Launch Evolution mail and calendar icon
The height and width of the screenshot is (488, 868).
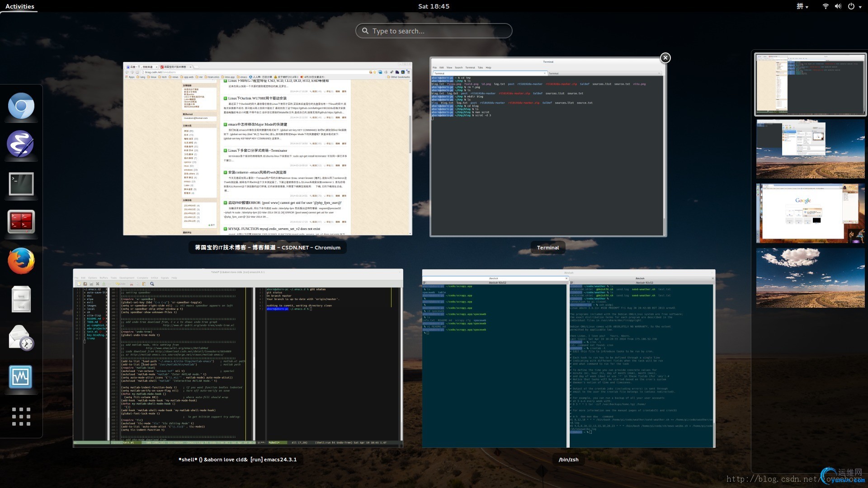(21, 338)
